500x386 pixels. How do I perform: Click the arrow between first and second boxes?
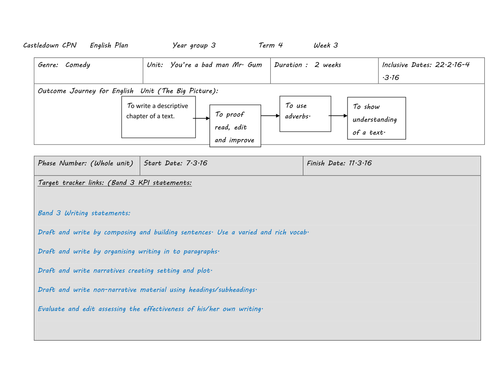tap(201, 118)
